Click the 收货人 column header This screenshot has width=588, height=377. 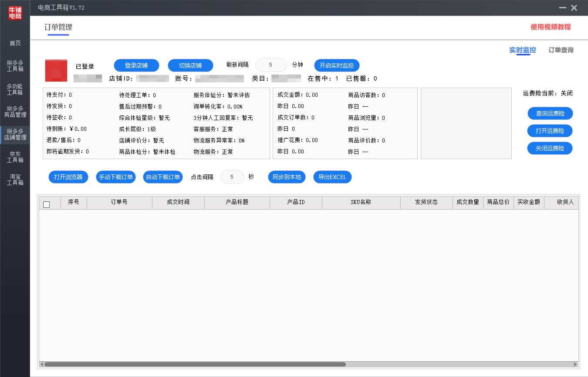click(x=561, y=203)
